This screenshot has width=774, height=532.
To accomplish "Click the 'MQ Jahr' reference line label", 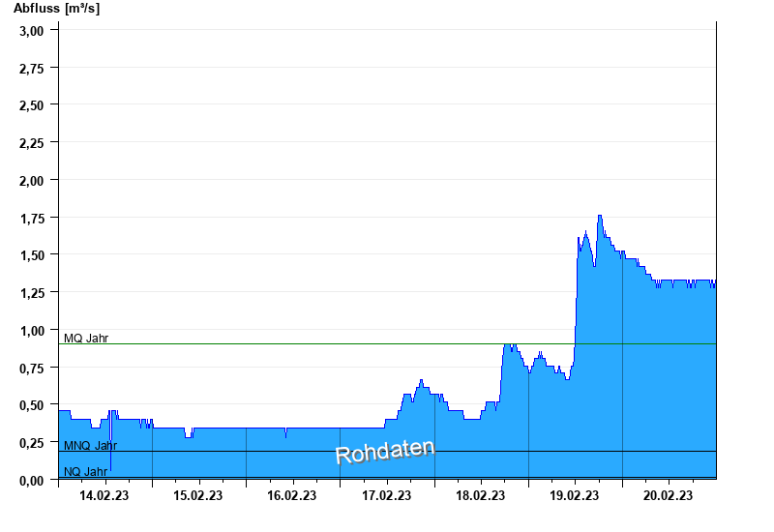I will click(x=86, y=338).
